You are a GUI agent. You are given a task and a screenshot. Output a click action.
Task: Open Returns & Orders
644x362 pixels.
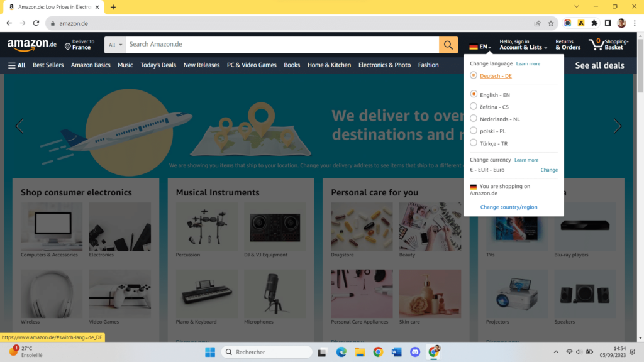point(568,45)
